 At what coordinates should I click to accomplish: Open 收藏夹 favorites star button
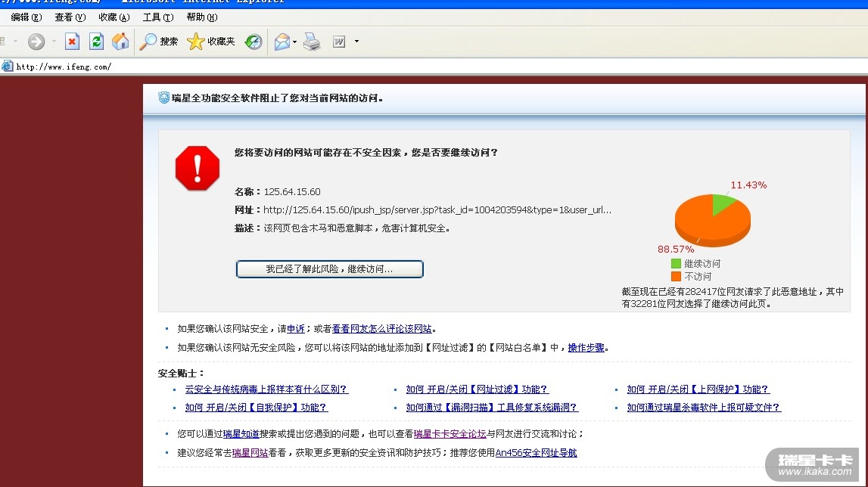coord(211,42)
